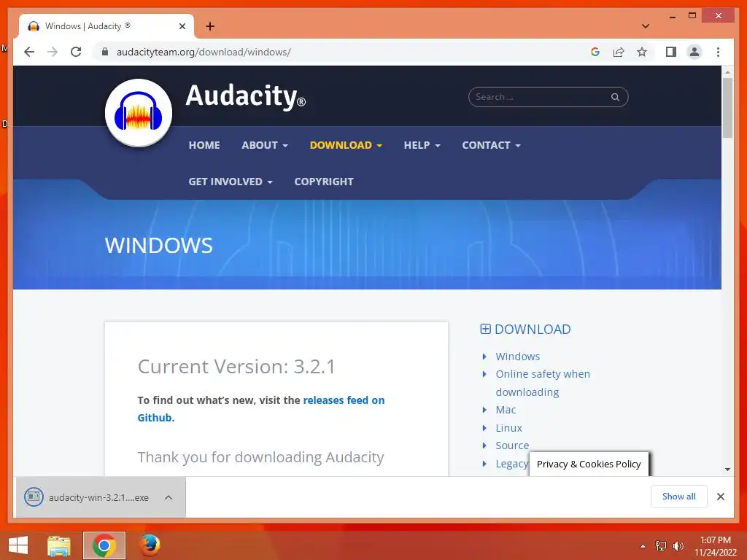Click the Google icon in address bar
Viewport: 747px width, 560px height.
click(595, 52)
